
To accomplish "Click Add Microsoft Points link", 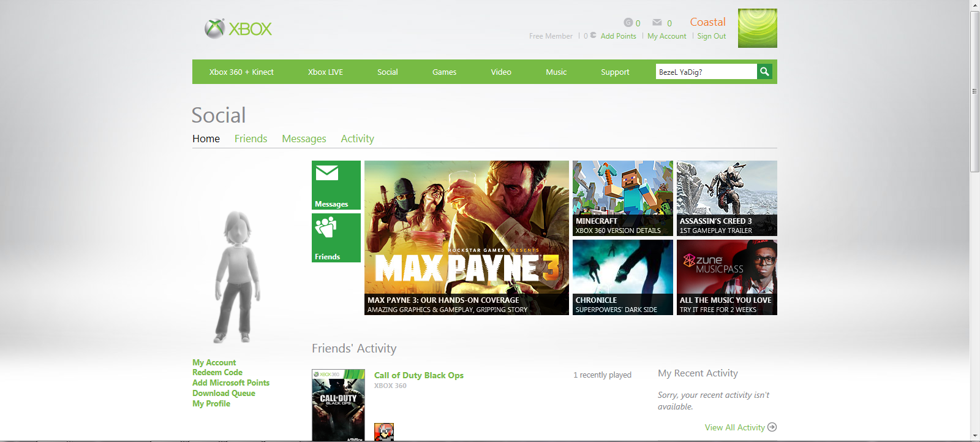I will click(x=231, y=383).
